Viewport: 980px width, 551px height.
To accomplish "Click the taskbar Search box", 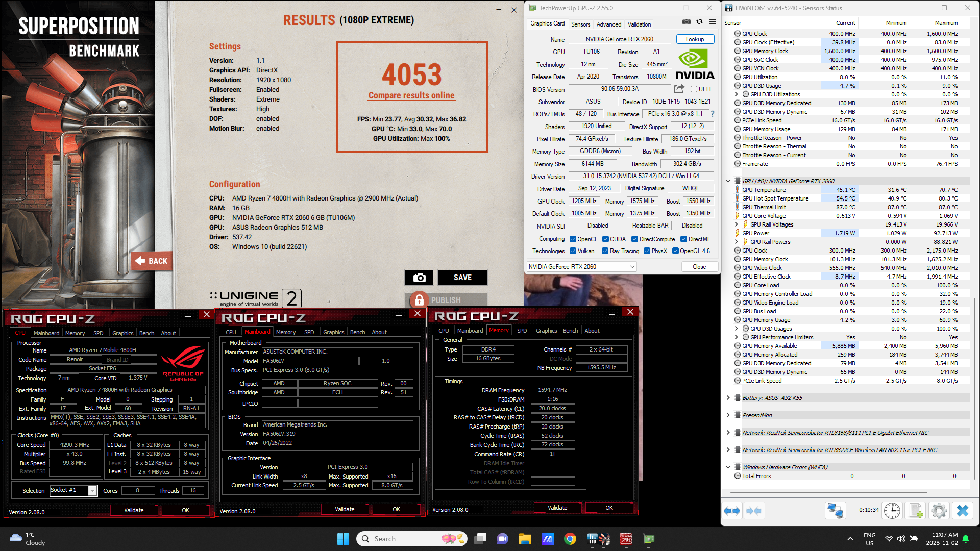I will click(x=412, y=539).
